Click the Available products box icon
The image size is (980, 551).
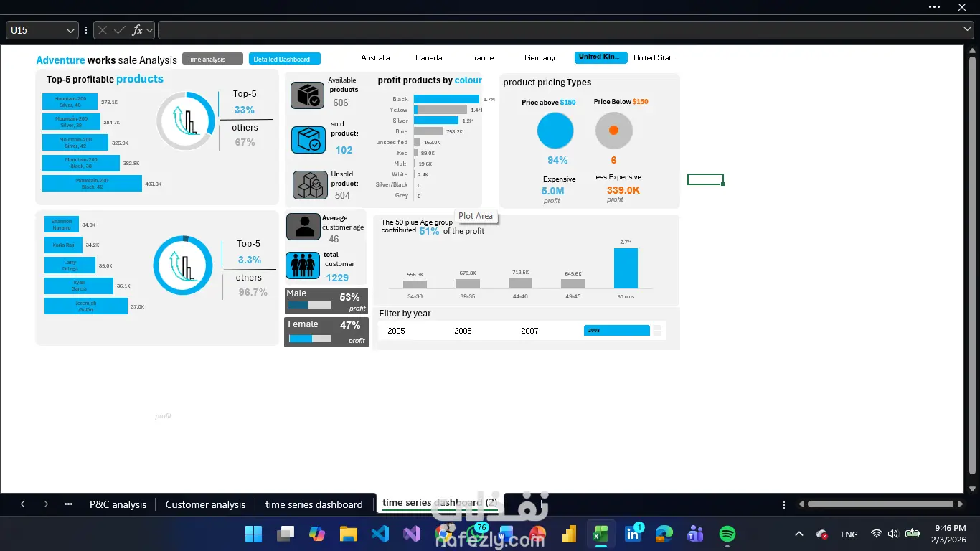click(307, 95)
